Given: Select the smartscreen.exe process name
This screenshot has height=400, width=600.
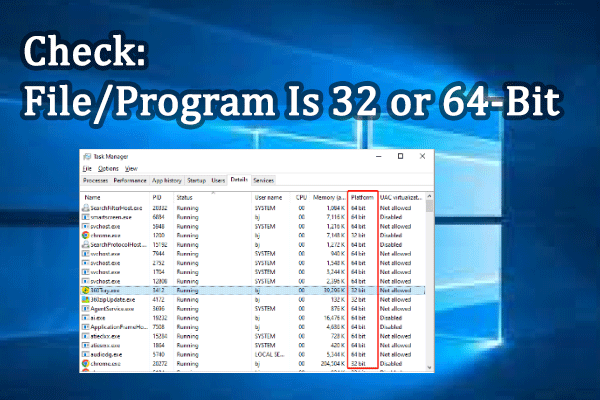Looking at the screenshot, I should [x=111, y=217].
